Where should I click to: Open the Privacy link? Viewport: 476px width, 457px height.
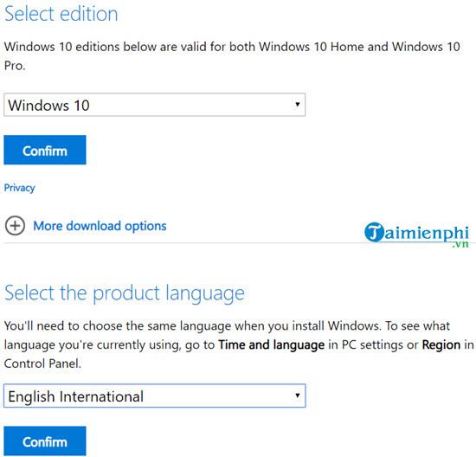(x=19, y=188)
